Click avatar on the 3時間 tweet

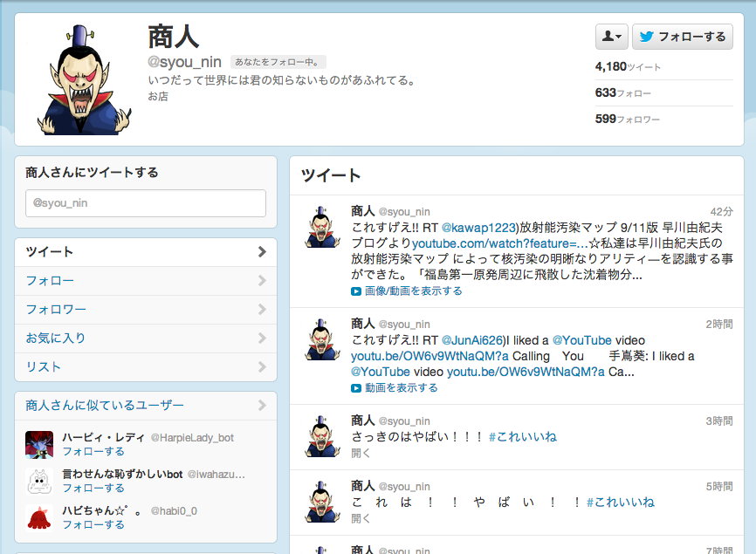click(x=322, y=436)
